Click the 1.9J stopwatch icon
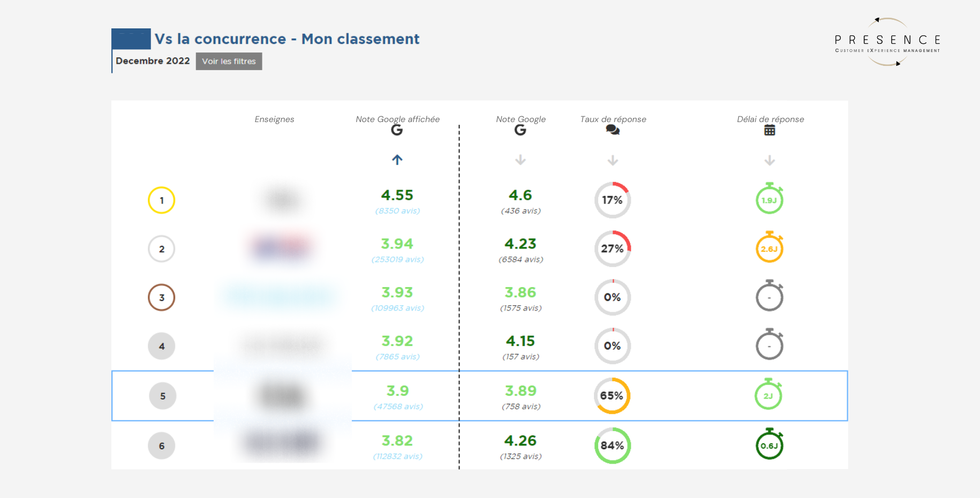 pos(770,199)
